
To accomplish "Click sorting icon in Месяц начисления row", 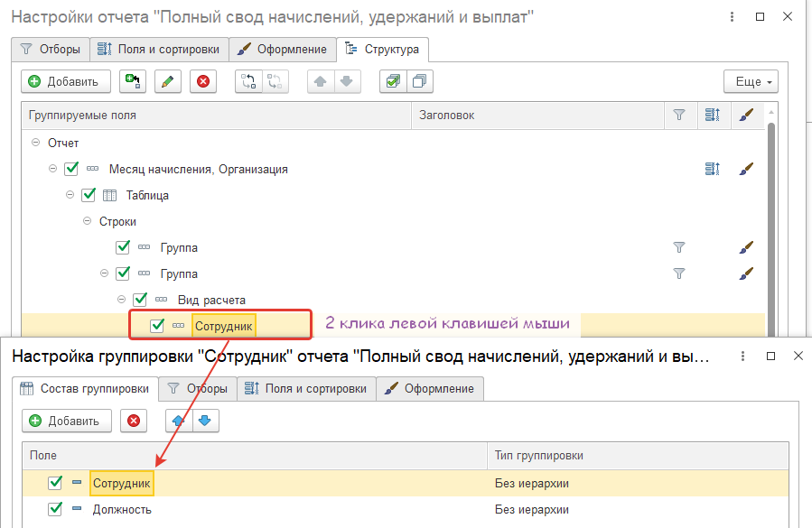I will (712, 169).
